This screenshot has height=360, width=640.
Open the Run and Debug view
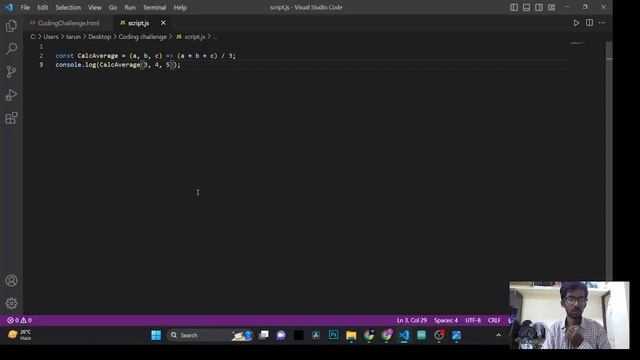pyautogui.click(x=11, y=95)
